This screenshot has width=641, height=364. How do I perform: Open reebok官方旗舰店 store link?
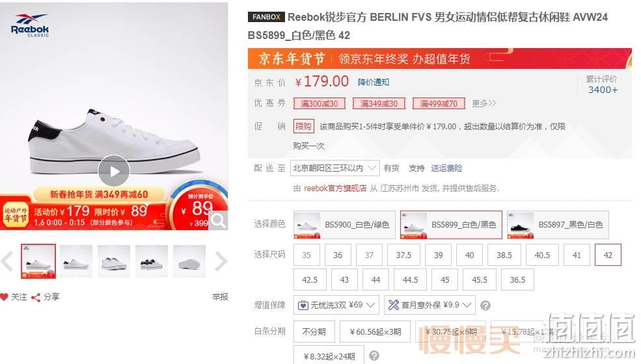pos(335,188)
